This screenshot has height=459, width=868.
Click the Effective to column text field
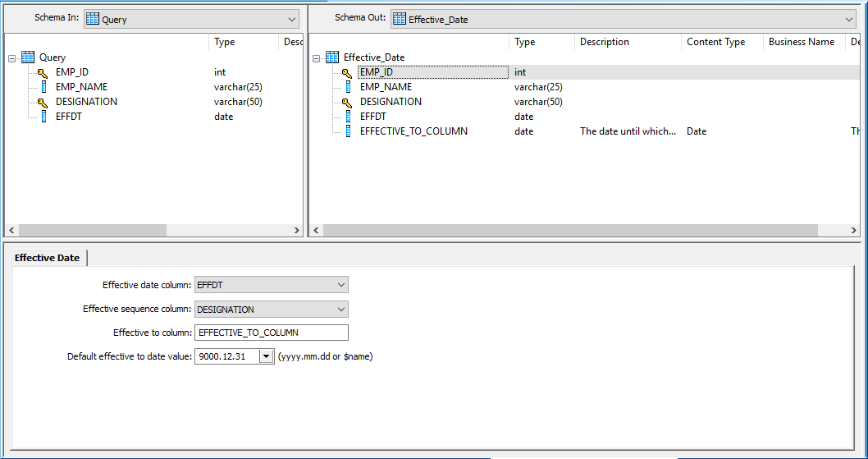pos(272,333)
